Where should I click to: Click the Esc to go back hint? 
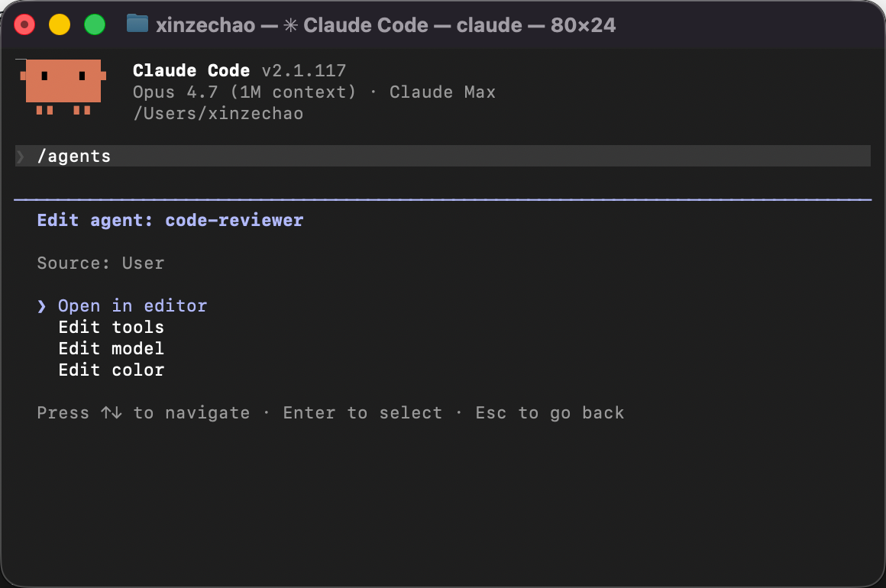(x=550, y=413)
